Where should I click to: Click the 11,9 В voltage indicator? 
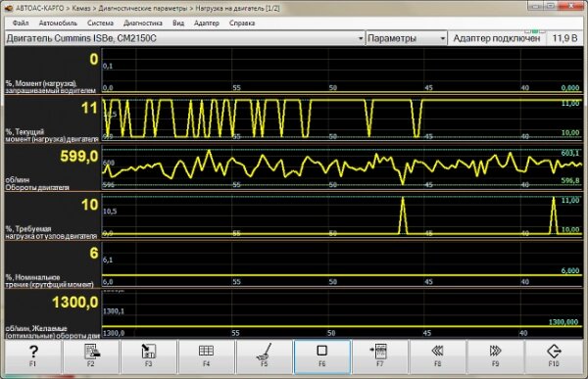564,38
